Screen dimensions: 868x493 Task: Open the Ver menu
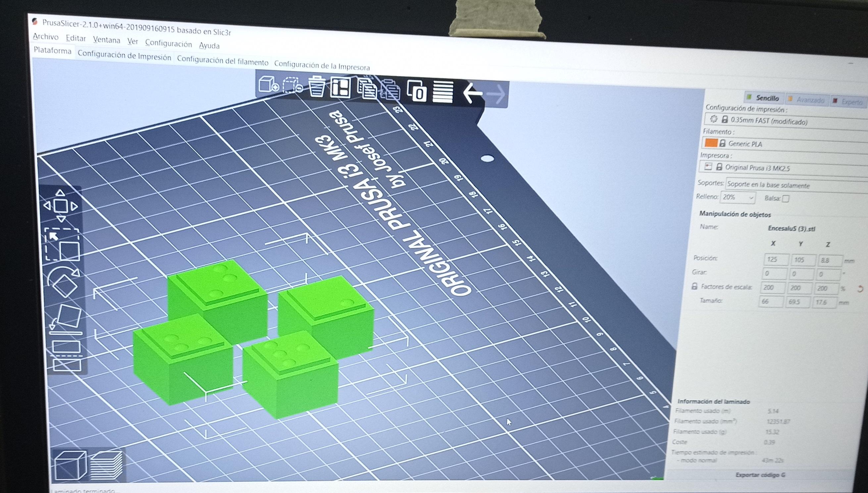(132, 41)
